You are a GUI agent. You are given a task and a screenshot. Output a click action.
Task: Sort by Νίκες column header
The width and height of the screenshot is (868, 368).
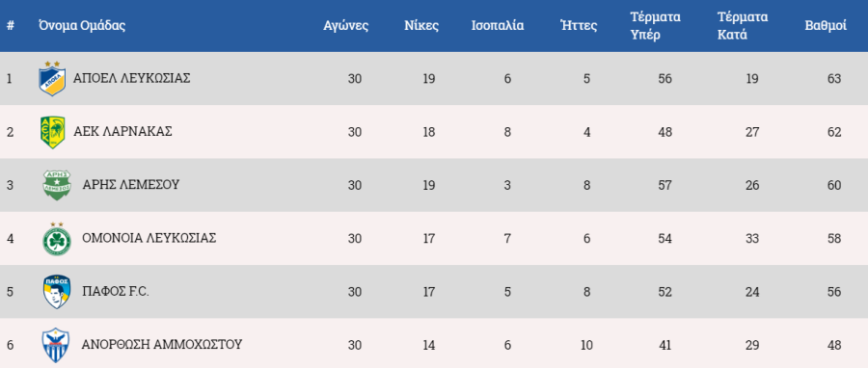(x=421, y=25)
